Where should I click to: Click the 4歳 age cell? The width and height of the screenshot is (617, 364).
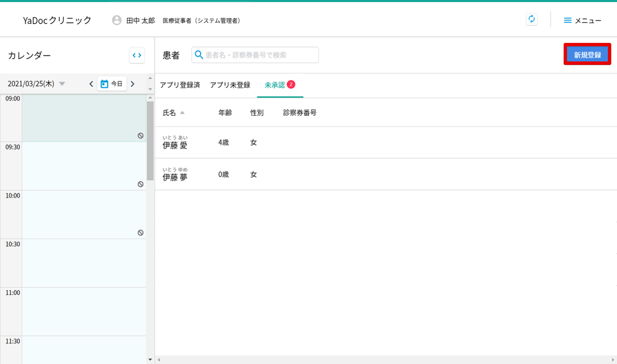tap(224, 142)
